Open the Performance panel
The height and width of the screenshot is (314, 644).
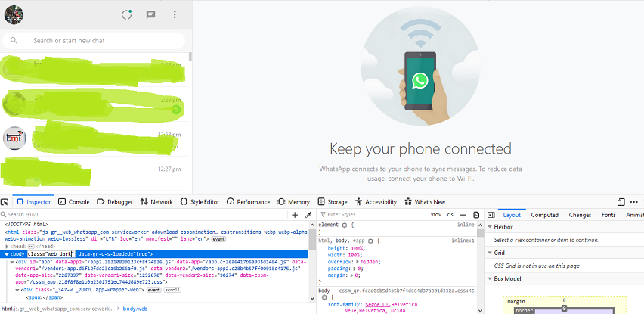coord(248,202)
